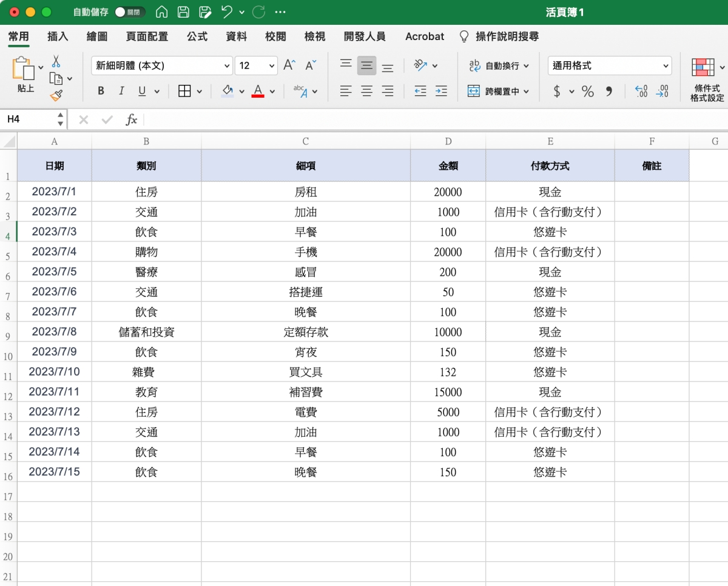Viewport: 728px width, 586px height.
Task: Switch to the 插入 ribbon tab
Action: pyautogui.click(x=58, y=36)
